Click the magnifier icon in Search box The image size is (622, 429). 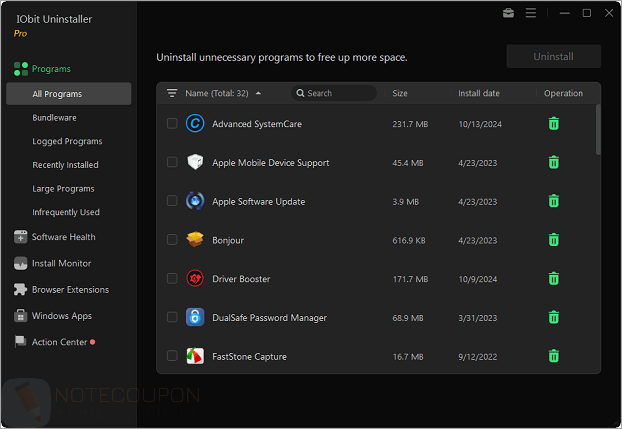(x=300, y=93)
